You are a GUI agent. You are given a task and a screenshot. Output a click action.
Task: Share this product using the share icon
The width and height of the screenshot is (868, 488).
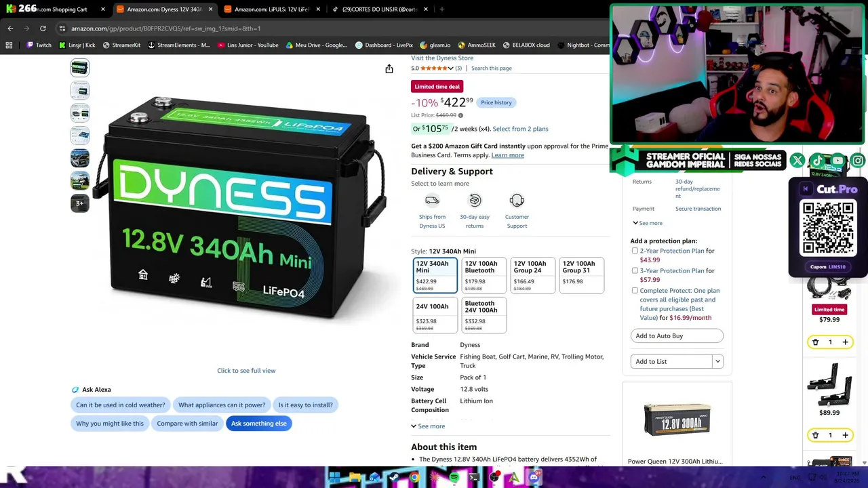point(389,68)
